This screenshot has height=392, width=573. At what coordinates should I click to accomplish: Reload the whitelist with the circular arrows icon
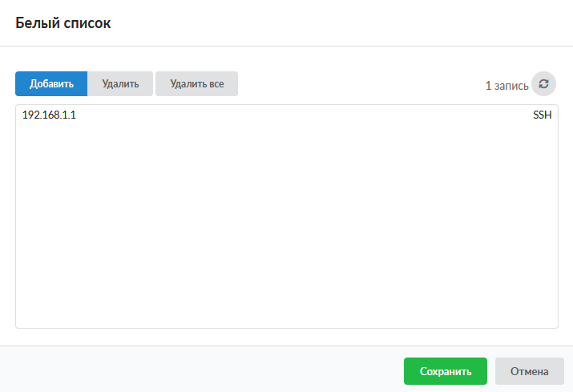543,84
